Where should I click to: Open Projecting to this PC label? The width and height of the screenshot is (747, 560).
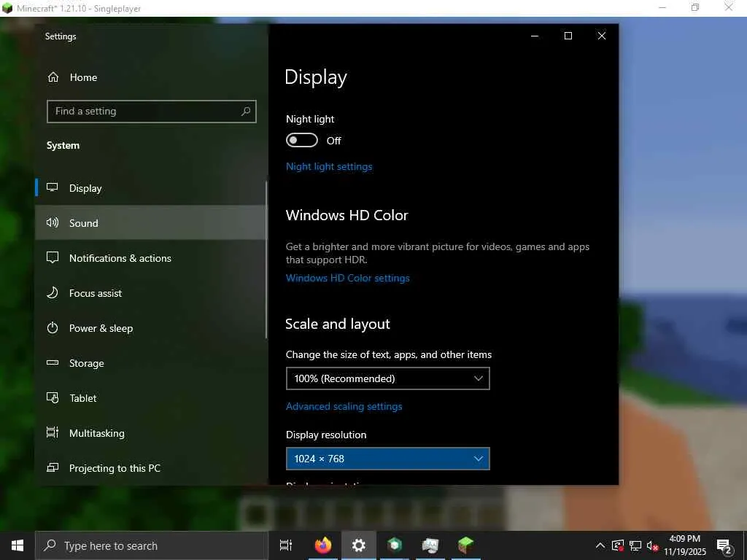(x=115, y=468)
